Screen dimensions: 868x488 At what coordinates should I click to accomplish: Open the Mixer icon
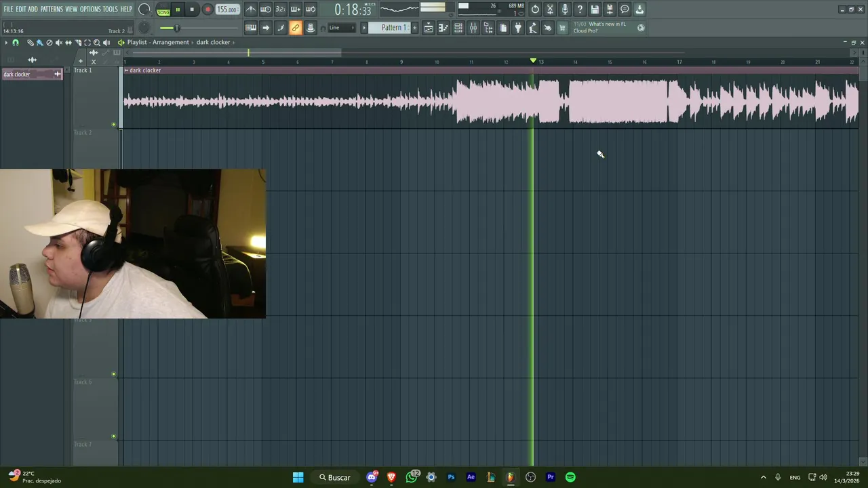click(473, 28)
